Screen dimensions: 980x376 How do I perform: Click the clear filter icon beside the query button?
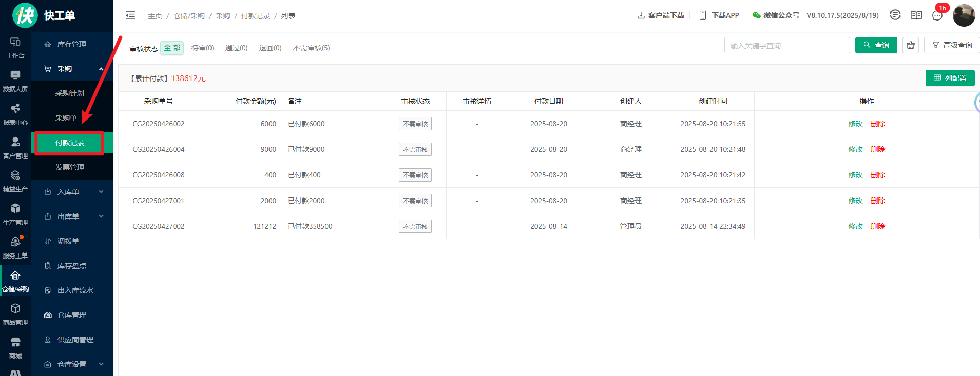coord(911,45)
